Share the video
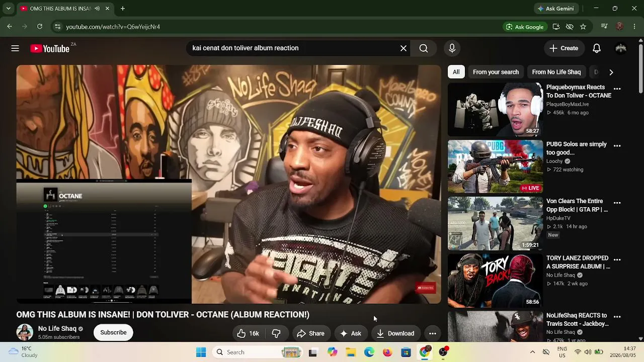This screenshot has height=362, width=644. coord(310,333)
